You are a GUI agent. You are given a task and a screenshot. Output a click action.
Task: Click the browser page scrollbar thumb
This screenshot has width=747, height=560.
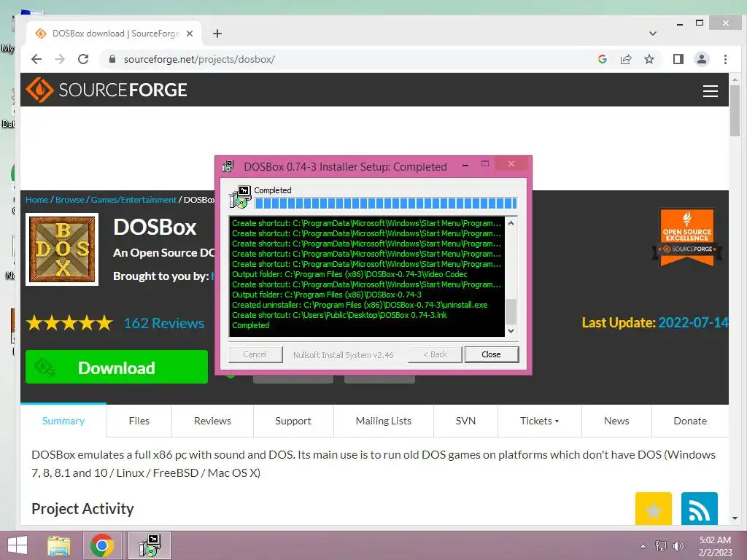(x=734, y=111)
